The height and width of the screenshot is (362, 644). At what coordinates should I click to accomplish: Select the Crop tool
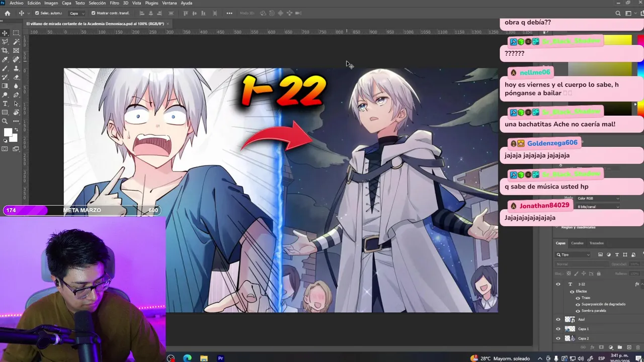tap(5, 51)
